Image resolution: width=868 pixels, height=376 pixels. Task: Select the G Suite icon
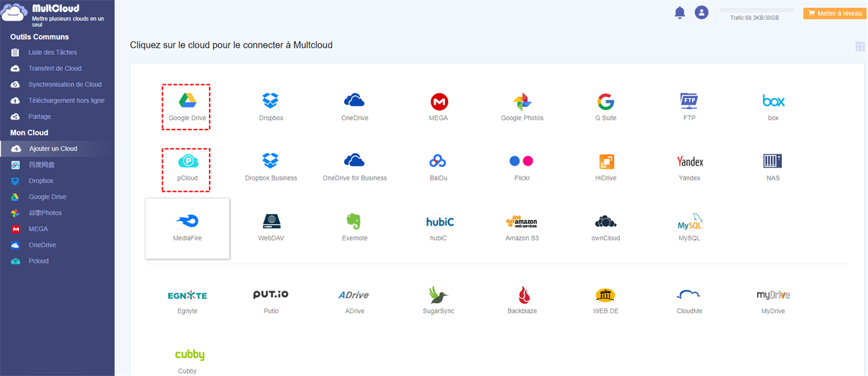pyautogui.click(x=606, y=102)
